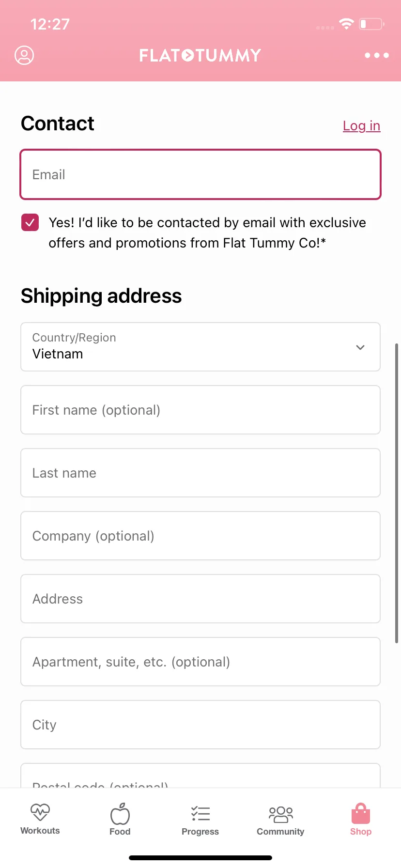Select the Apartment, suite, etc. field

[200, 662]
